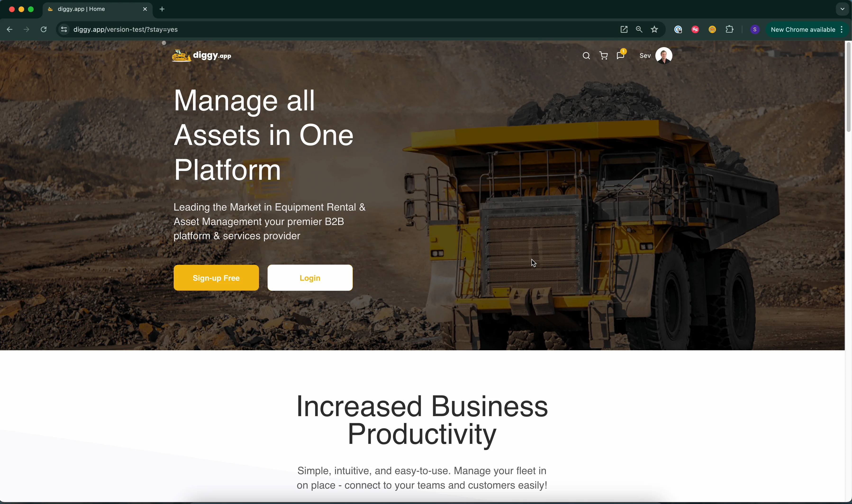Viewport: 852px width, 504px height.
Task: Expand the tab search dropdown arrow
Action: coord(842,9)
